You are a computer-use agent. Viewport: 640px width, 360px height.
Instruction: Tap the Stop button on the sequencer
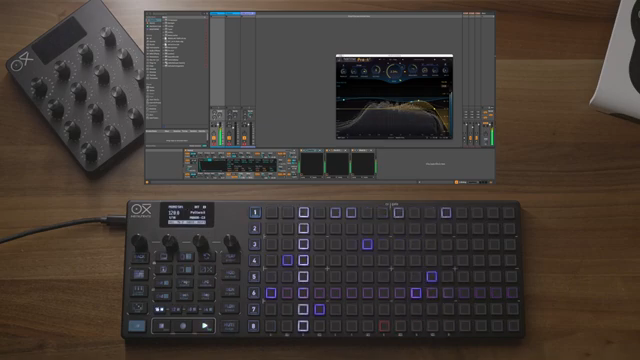162,326
